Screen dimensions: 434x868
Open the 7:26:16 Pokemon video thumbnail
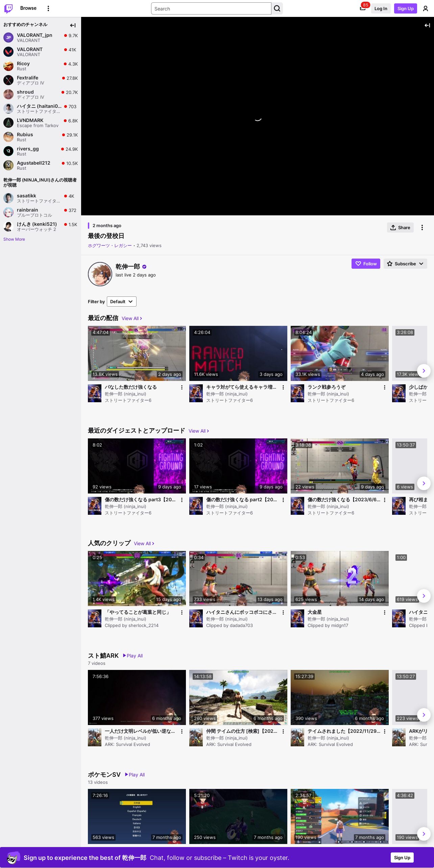point(137,816)
